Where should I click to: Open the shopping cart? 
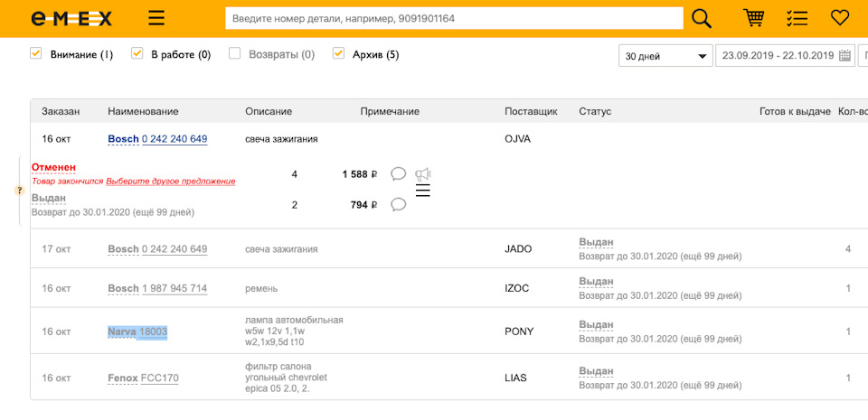753,18
